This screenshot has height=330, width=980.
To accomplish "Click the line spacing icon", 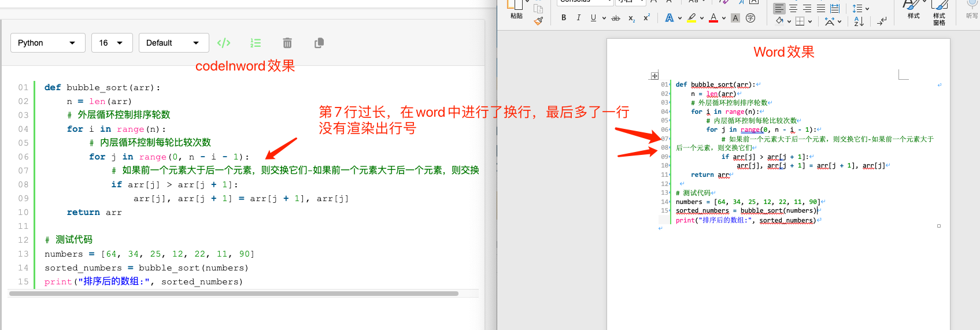I will pyautogui.click(x=857, y=9).
